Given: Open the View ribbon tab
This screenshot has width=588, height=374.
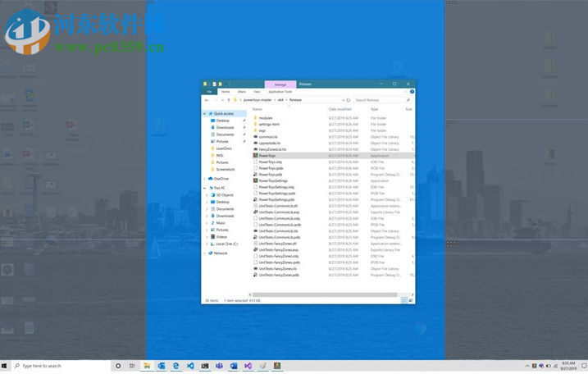Looking at the screenshot, I should click(x=257, y=92).
